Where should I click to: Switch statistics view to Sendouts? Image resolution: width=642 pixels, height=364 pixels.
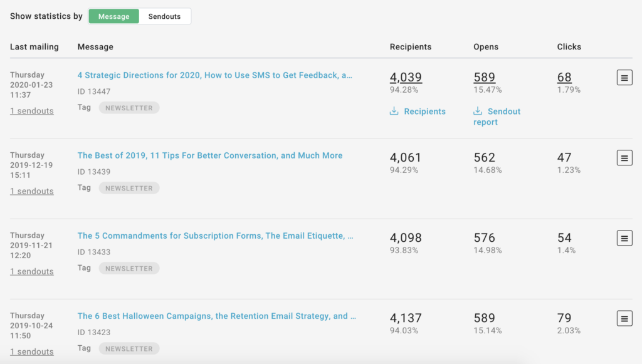tap(164, 16)
